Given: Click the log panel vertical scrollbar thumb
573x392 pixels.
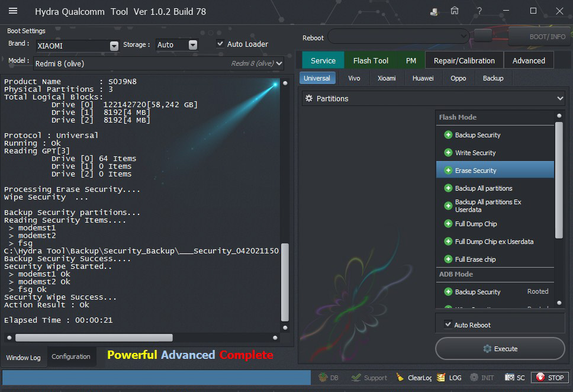Looking at the screenshot, I should (285, 282).
